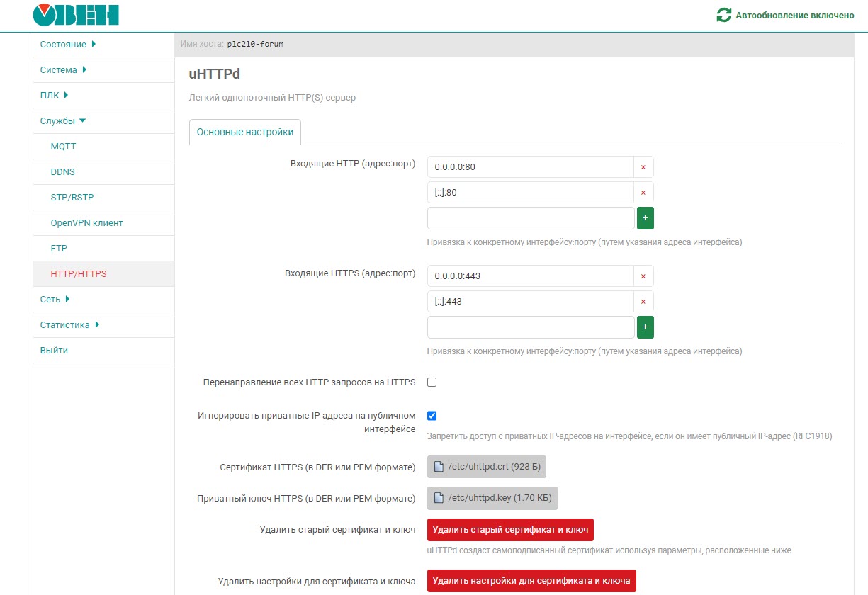Screen dimensions: 868x595
Task: Expand the Состояние menu section
Action: pos(68,45)
